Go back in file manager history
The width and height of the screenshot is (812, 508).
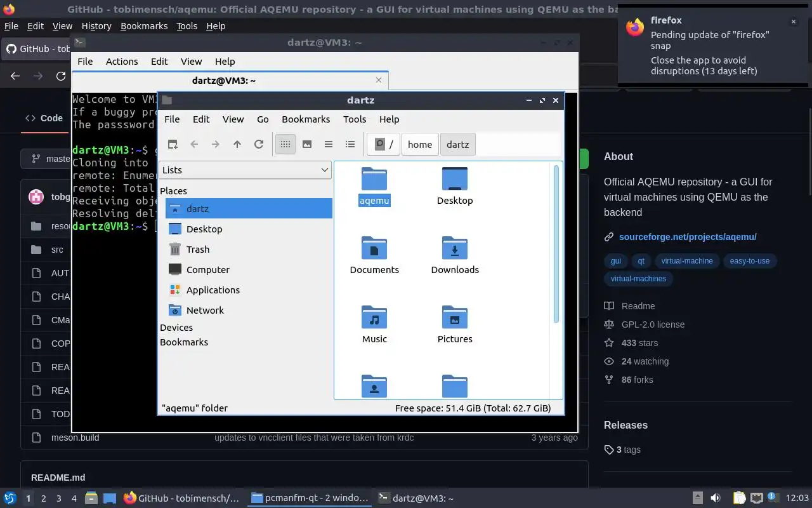[194, 144]
